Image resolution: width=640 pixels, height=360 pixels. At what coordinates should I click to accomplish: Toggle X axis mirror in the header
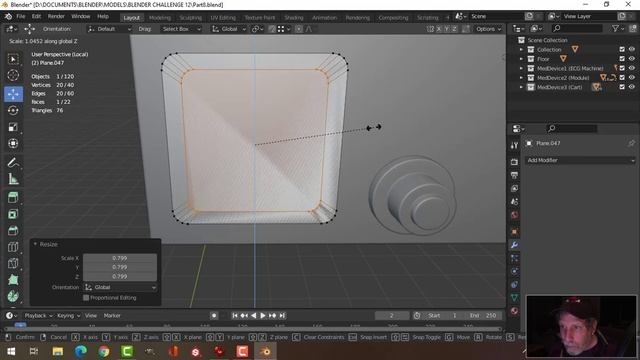439,29
